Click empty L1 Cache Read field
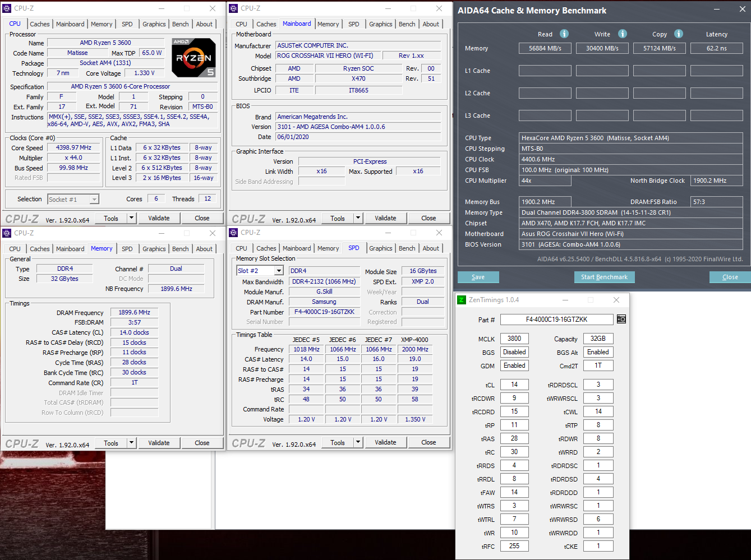 545,71
